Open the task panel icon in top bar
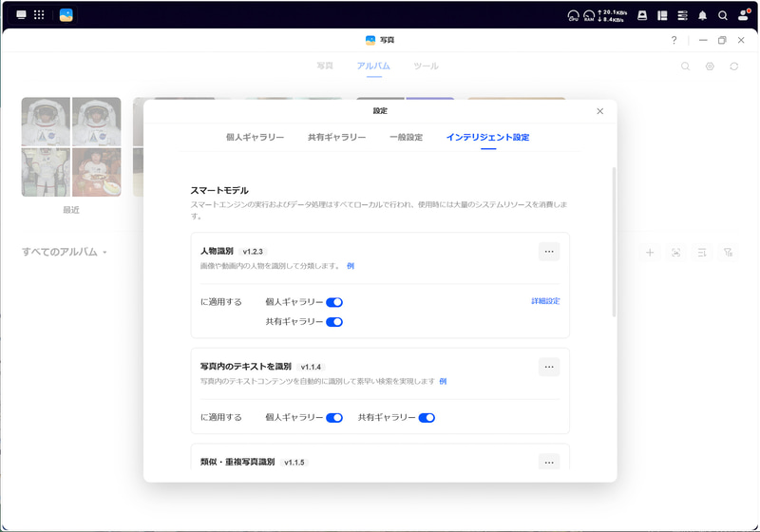Screen dimensions: 760x532 click(662, 15)
